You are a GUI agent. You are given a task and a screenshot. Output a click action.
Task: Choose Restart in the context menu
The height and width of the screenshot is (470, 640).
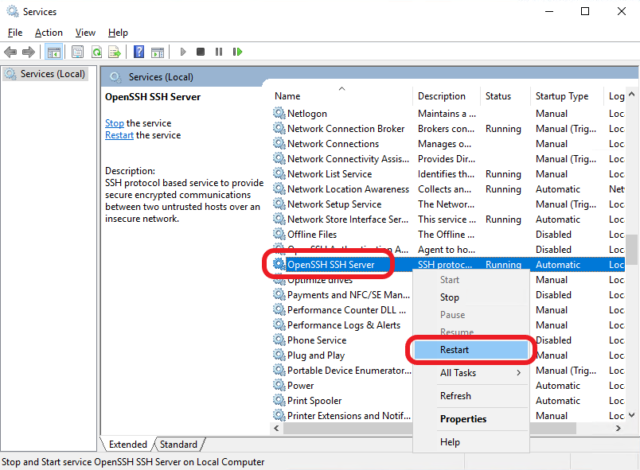point(471,350)
